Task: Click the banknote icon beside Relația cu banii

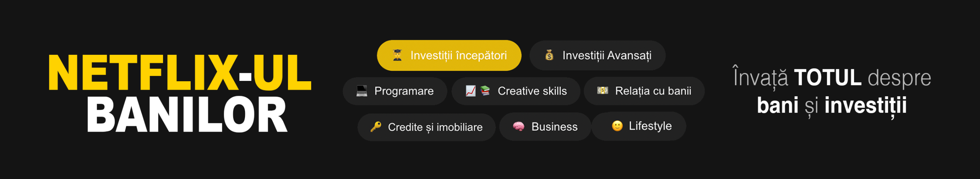Action: point(603,90)
